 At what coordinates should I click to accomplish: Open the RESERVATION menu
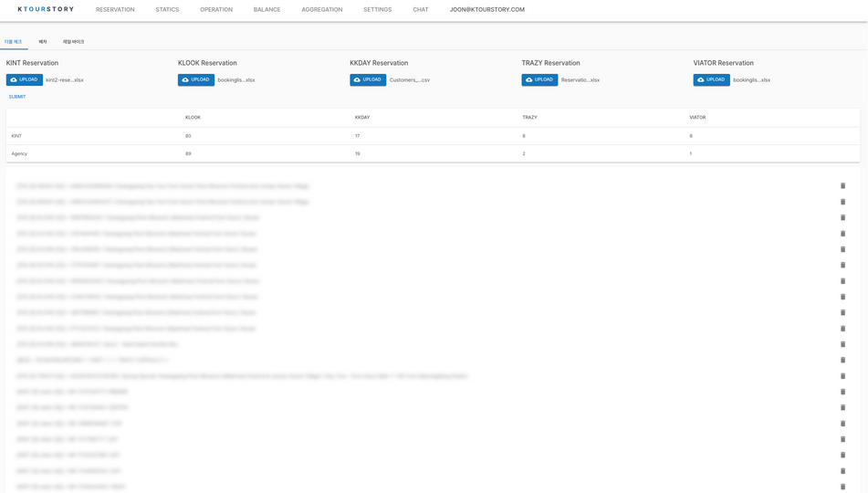[115, 10]
